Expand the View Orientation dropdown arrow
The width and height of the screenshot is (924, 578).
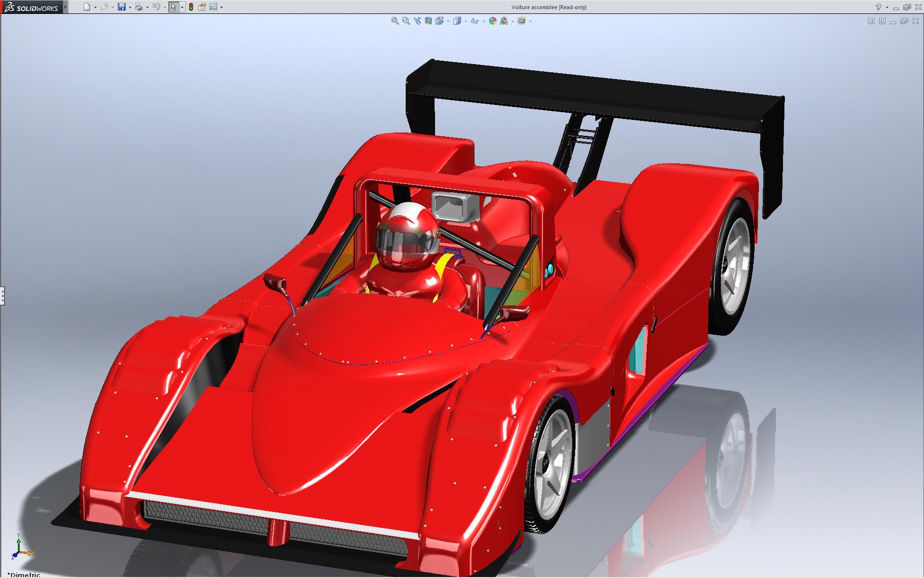[x=448, y=21]
